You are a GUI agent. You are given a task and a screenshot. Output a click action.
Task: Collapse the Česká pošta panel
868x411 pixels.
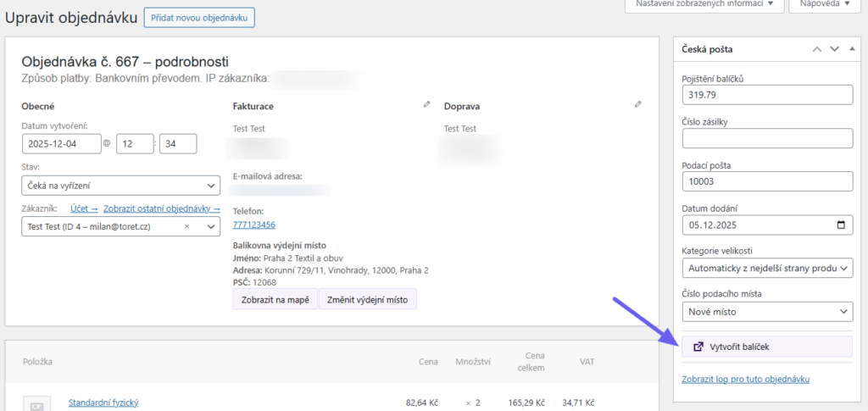pos(851,50)
